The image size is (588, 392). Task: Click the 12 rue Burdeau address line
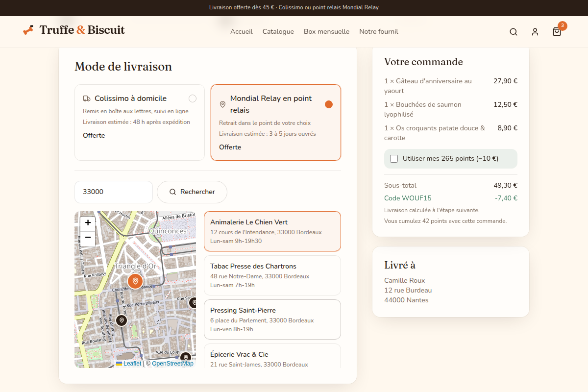[x=408, y=291]
